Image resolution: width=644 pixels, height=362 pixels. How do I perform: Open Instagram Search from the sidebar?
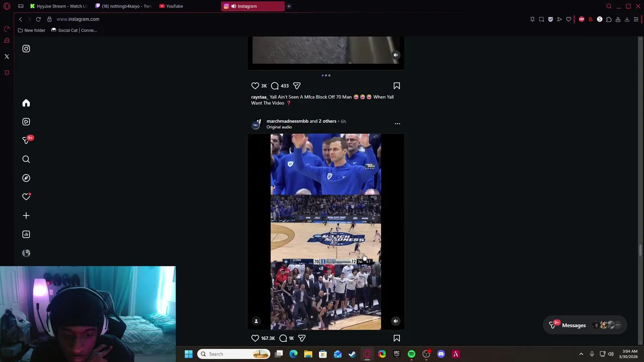26,159
